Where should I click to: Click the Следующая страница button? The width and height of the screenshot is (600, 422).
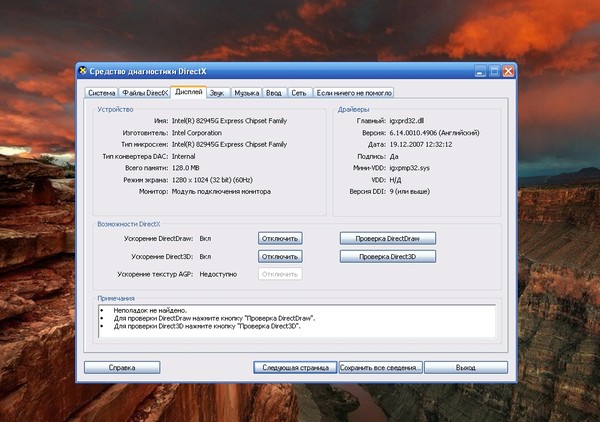pyautogui.click(x=295, y=368)
